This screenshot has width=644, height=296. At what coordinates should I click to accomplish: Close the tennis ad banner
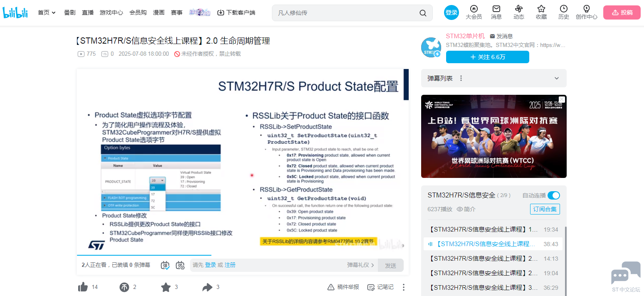(562, 99)
